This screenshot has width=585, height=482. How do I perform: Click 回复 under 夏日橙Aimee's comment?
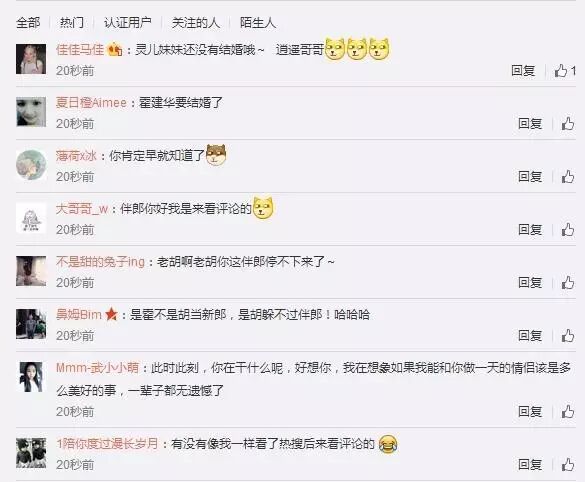click(x=530, y=123)
